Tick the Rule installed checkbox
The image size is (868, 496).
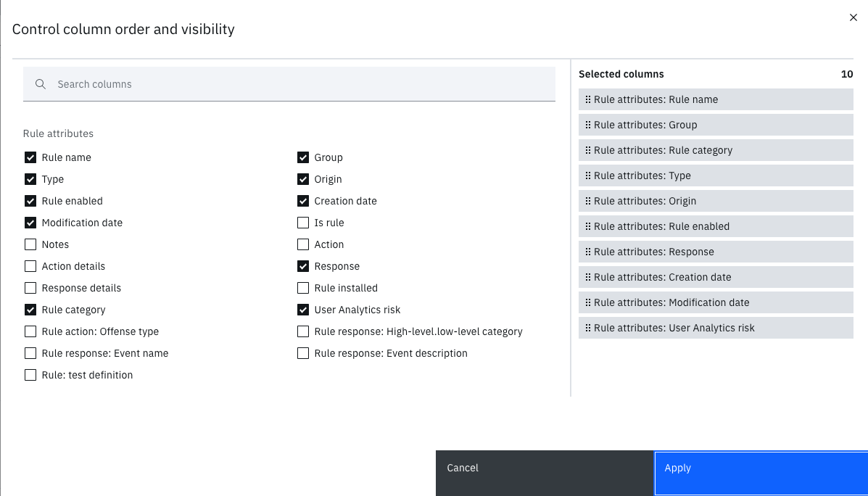pyautogui.click(x=303, y=288)
